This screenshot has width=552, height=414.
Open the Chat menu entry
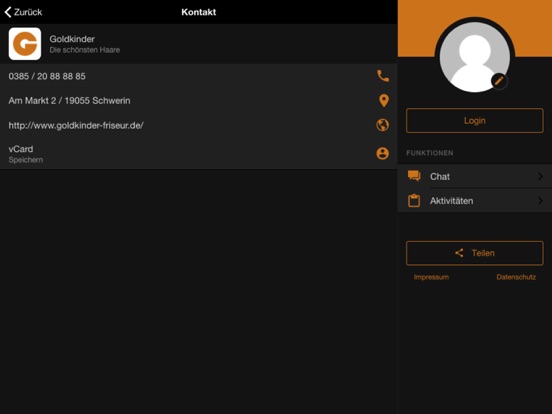pos(475,176)
